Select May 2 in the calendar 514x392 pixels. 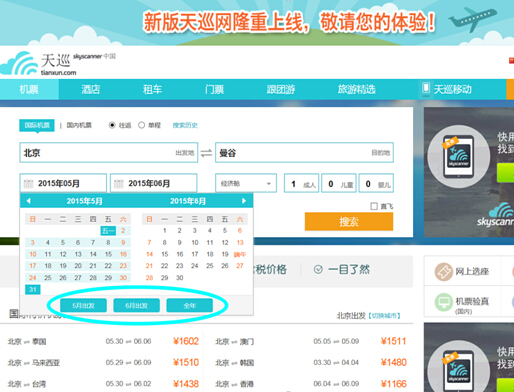pyautogui.click(x=123, y=231)
